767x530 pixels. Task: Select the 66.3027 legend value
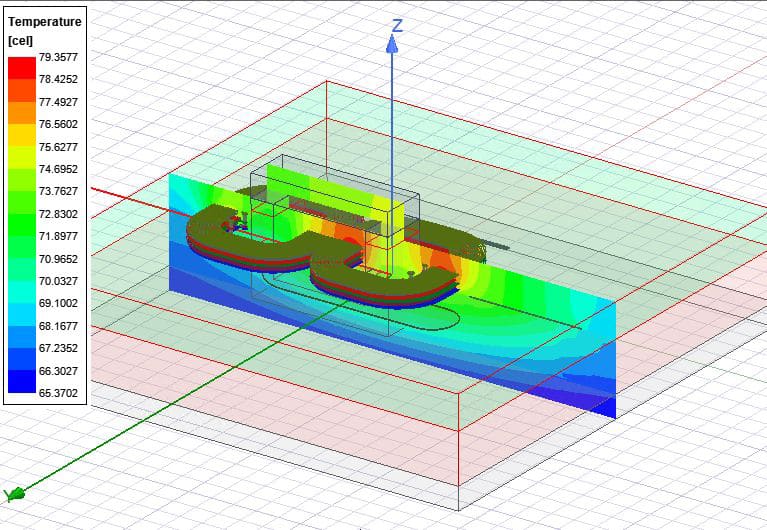coord(58,371)
